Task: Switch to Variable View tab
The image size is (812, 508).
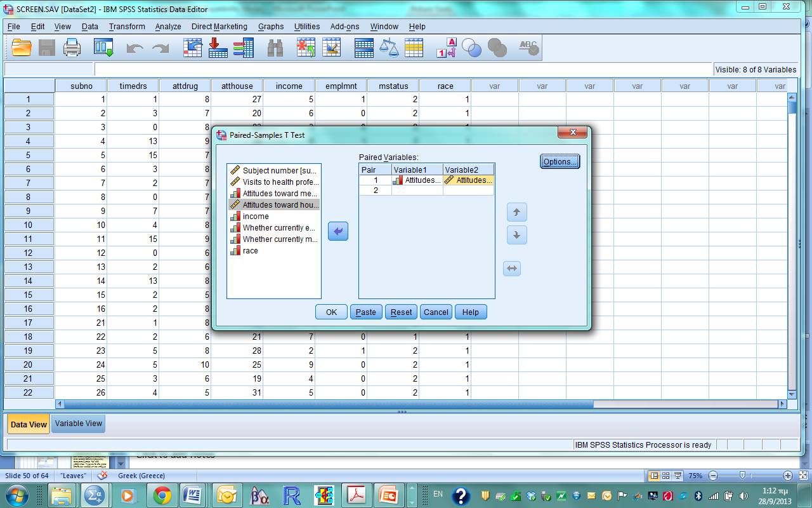Action: pos(78,424)
